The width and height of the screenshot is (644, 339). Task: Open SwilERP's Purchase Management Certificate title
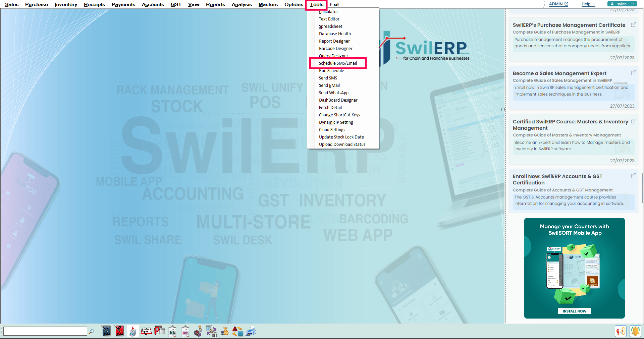tap(569, 25)
